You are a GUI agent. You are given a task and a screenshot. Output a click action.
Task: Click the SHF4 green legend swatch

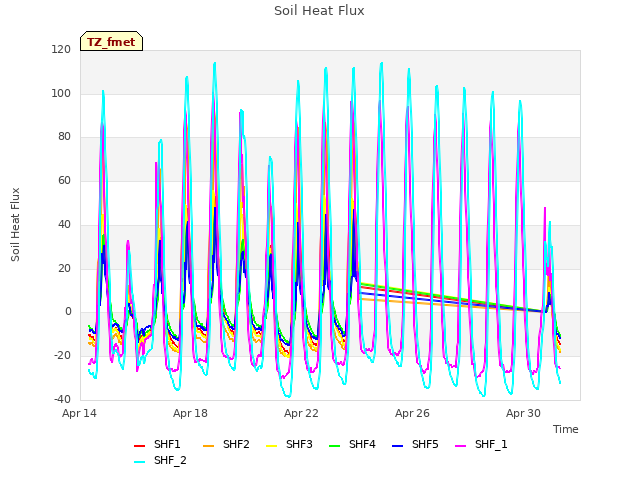[x=335, y=446]
